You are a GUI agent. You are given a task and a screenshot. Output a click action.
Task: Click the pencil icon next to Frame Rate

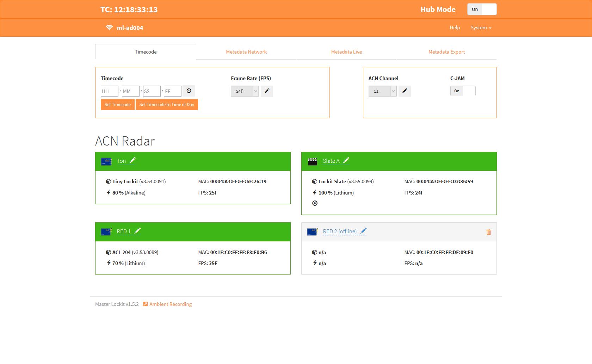267,91
